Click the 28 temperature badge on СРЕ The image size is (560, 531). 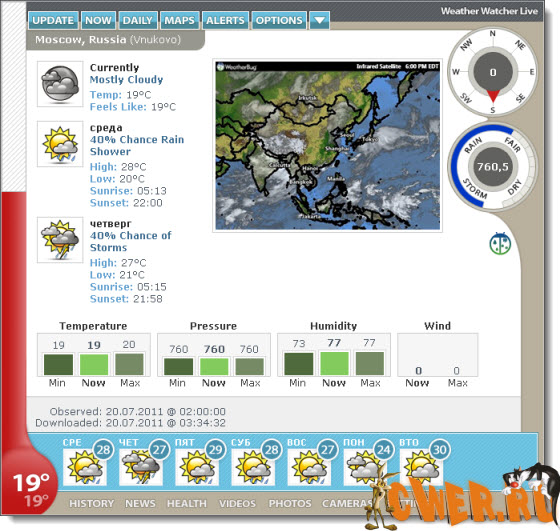tap(103, 450)
